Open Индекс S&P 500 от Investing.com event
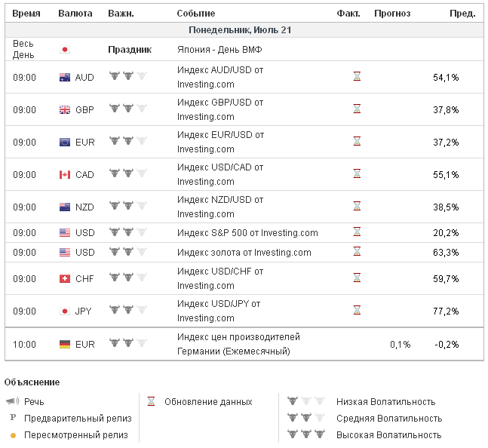This screenshot has width=488, height=448. point(247,233)
